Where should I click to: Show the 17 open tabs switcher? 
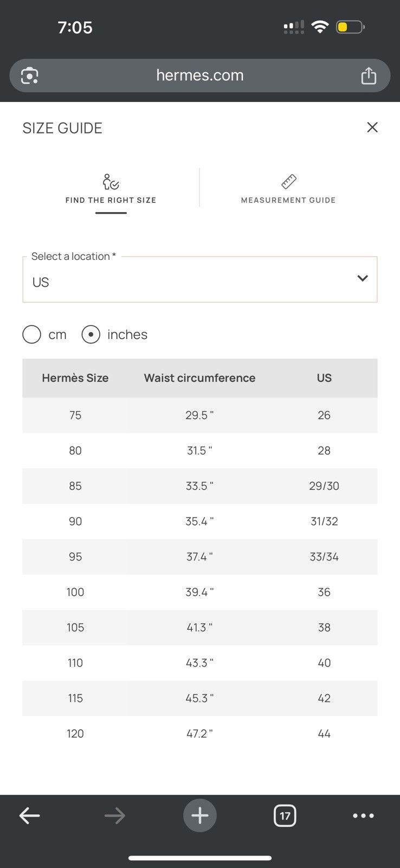click(x=285, y=815)
